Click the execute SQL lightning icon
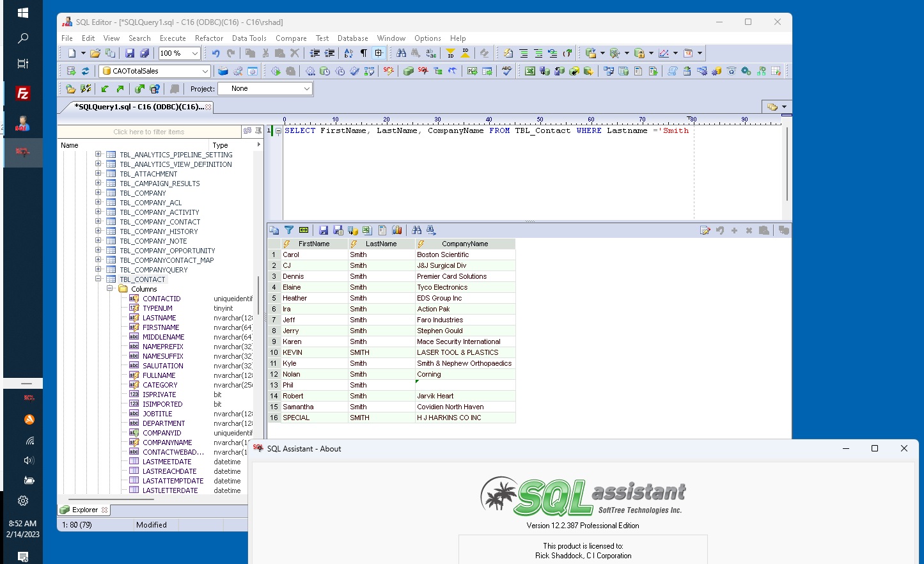 pos(388,71)
